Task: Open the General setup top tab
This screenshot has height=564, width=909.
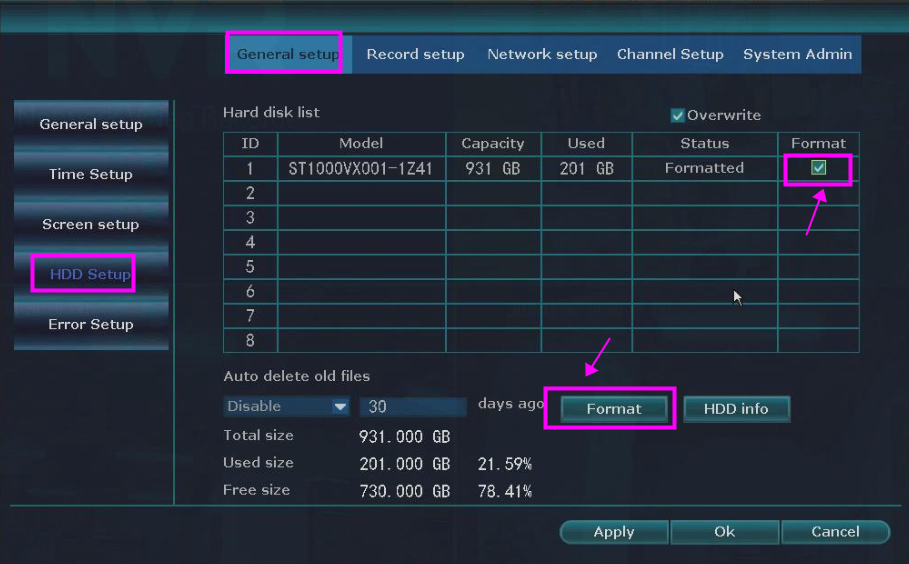Action: point(287,54)
